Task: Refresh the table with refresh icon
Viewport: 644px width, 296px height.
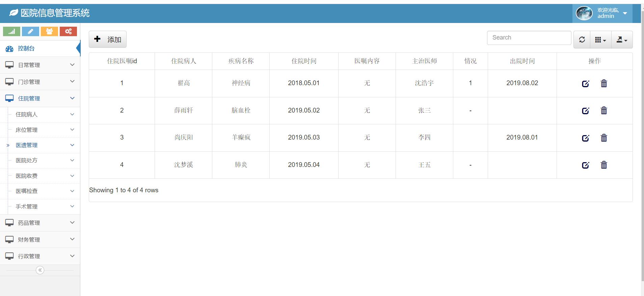Action: (x=582, y=40)
